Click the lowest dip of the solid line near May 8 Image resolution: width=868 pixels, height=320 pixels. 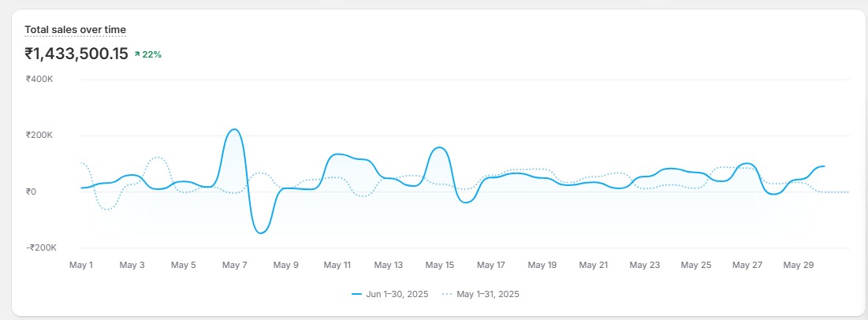point(261,233)
